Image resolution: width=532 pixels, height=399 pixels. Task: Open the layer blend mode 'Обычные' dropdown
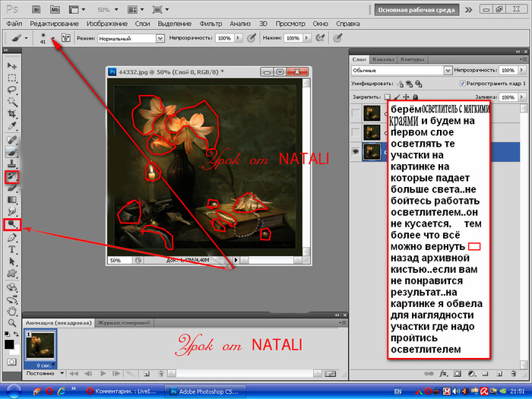click(401, 71)
